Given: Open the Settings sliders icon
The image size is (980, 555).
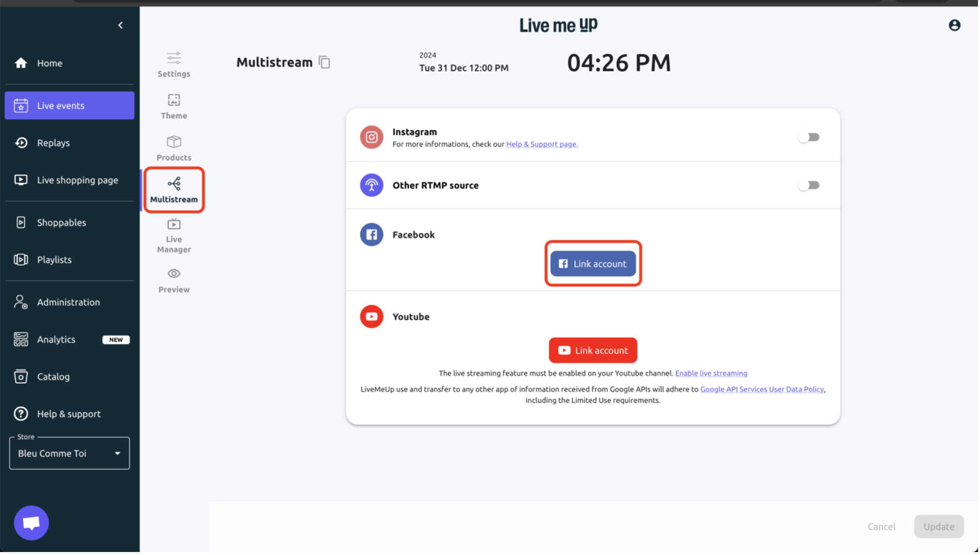Looking at the screenshot, I should (174, 59).
